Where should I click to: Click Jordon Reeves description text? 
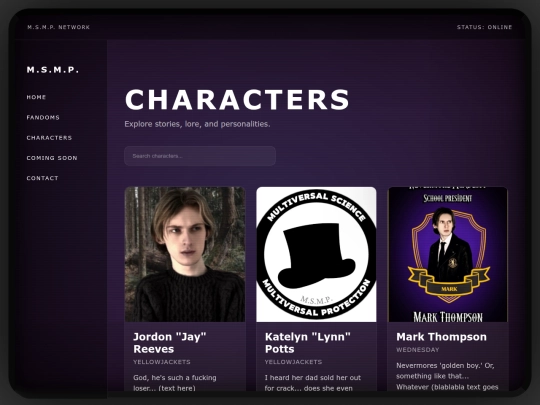pyautogui.click(x=175, y=383)
